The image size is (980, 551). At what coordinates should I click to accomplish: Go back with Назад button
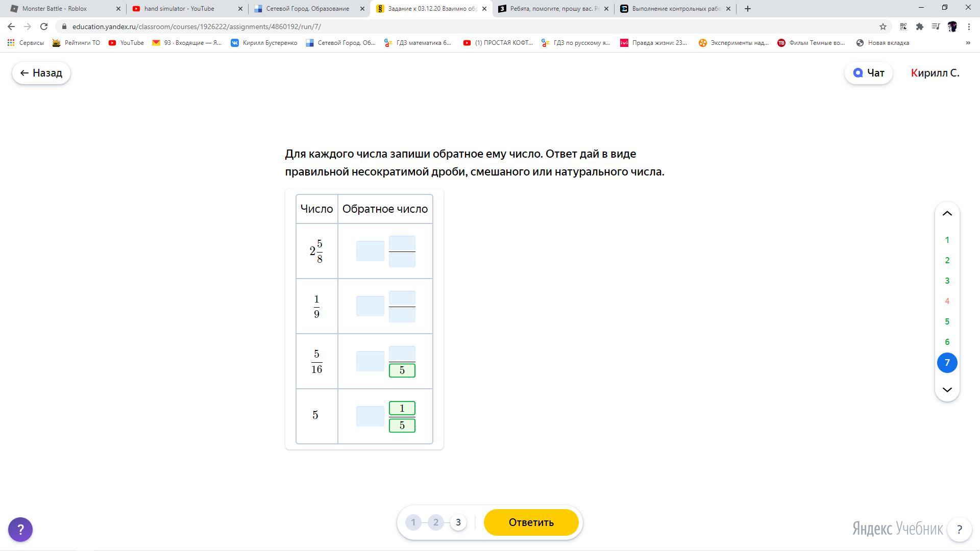tap(41, 73)
